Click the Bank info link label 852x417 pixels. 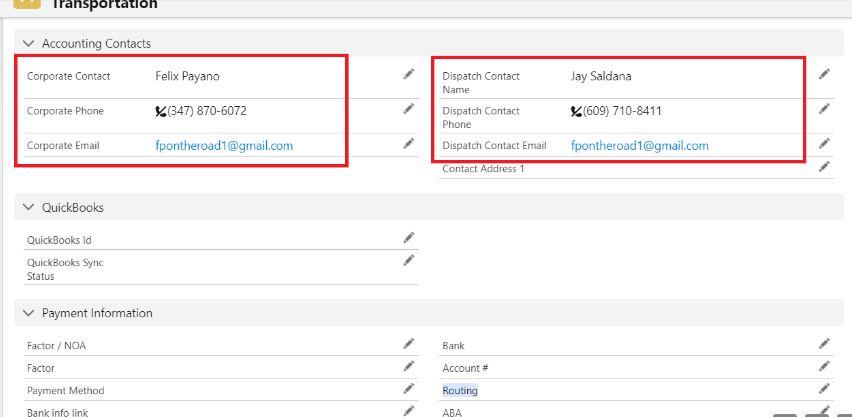[x=58, y=412]
